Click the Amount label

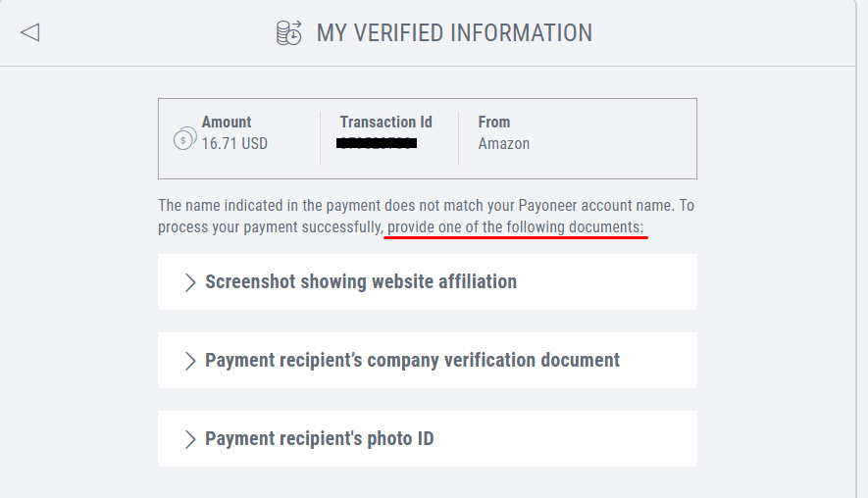coord(227,123)
